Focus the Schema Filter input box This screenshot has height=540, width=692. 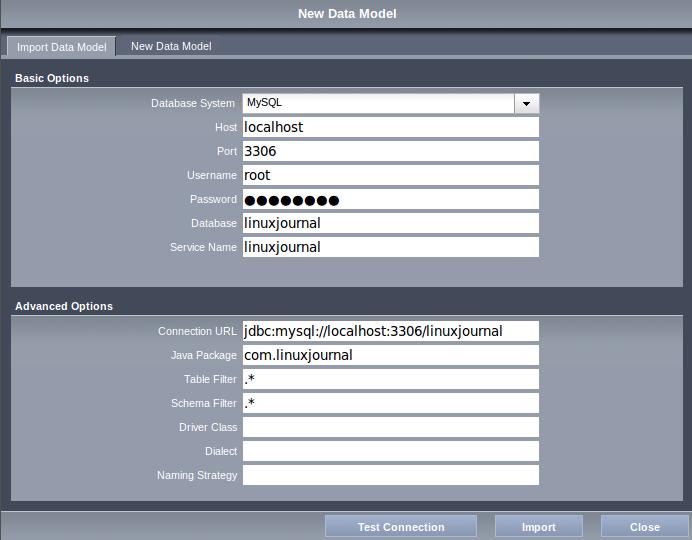click(x=390, y=403)
